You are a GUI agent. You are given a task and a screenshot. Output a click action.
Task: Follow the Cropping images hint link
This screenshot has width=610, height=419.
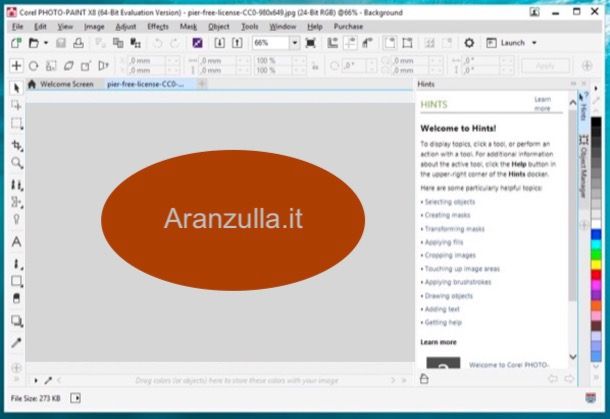pyautogui.click(x=450, y=256)
